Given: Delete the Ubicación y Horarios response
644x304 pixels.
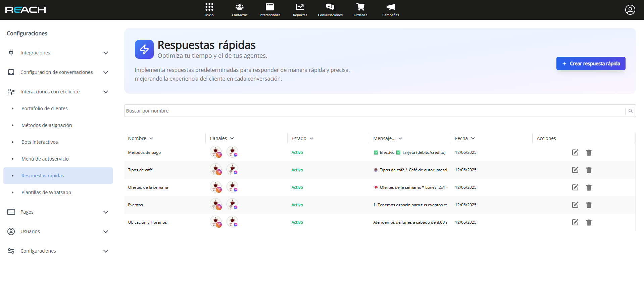Looking at the screenshot, I should click(589, 222).
